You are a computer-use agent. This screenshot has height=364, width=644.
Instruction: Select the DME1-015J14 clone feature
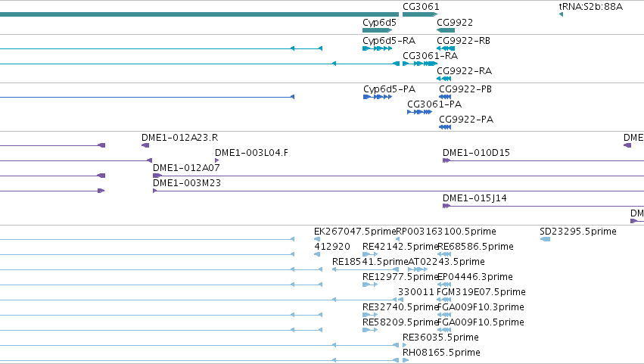[x=543, y=207]
